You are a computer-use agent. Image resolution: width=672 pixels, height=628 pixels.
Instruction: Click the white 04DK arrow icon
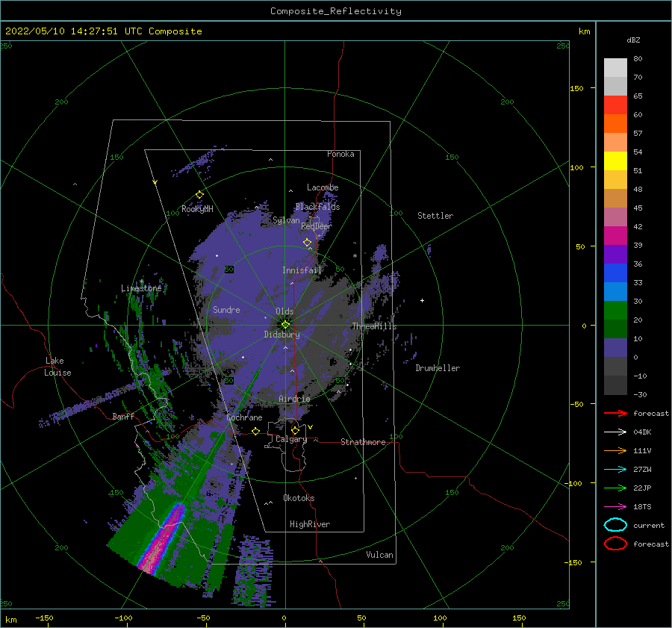pyautogui.click(x=615, y=432)
